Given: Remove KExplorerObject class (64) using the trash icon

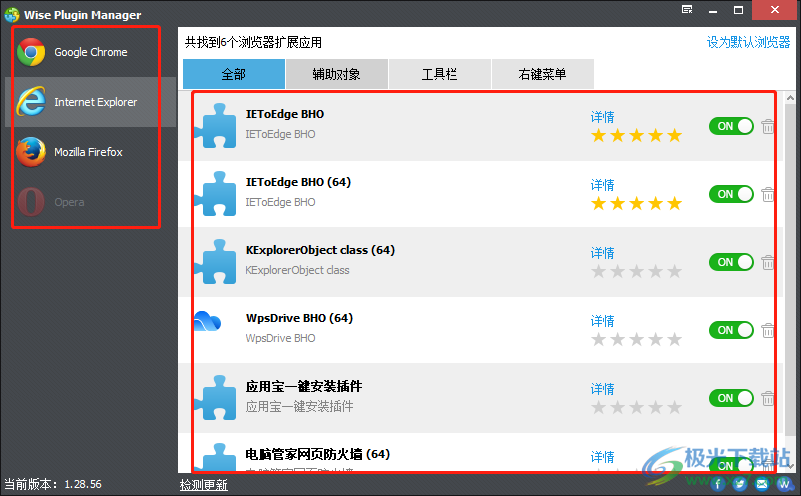Looking at the screenshot, I should click(x=767, y=262).
